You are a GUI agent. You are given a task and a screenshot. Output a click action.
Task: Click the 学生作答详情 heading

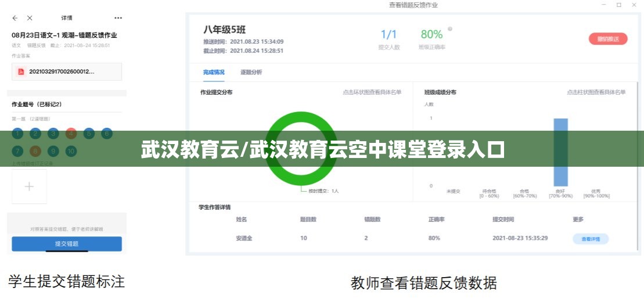215,207
